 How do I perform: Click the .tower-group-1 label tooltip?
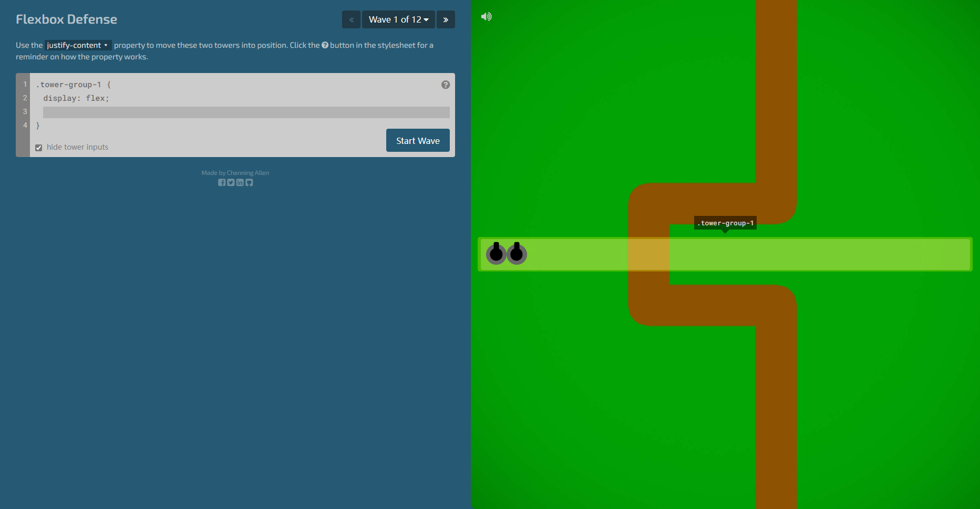(725, 223)
